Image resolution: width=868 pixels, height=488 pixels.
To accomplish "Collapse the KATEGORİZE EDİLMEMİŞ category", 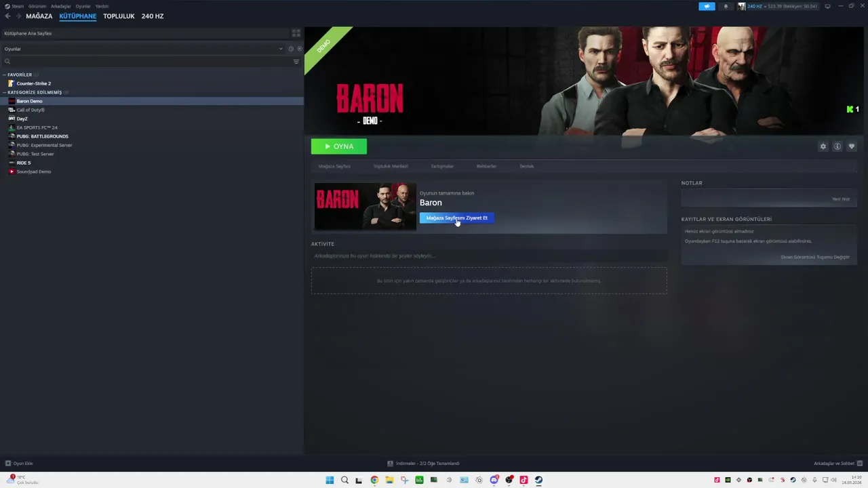I will point(35,92).
